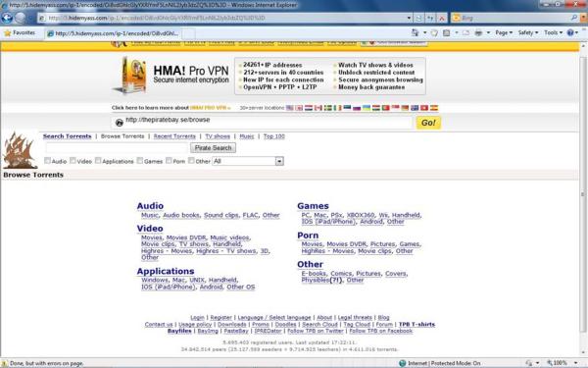Click the red Stop loading icon
Image resolution: width=588 pixels, height=368 pixels.
(x=442, y=18)
